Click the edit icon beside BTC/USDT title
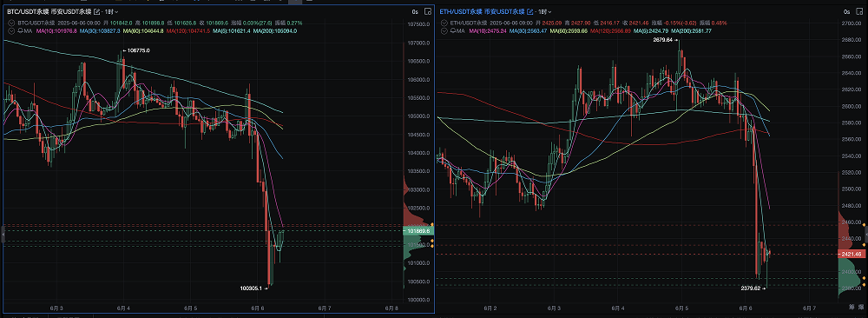The image size is (868, 318). pos(97,11)
